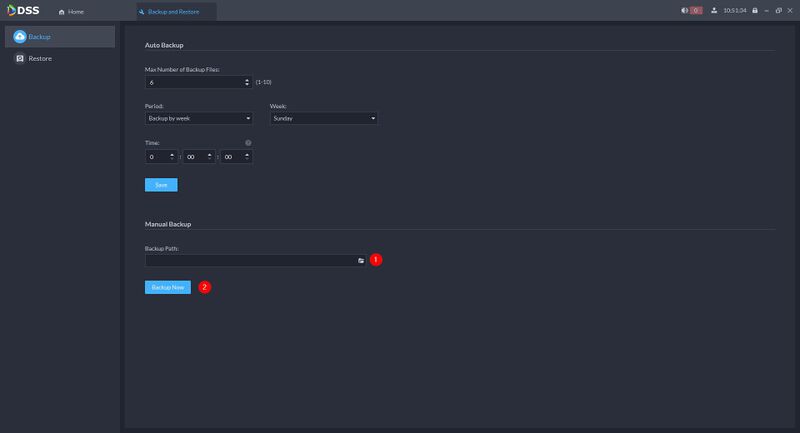
Task: Lock the client with padlock icon
Action: click(755, 11)
